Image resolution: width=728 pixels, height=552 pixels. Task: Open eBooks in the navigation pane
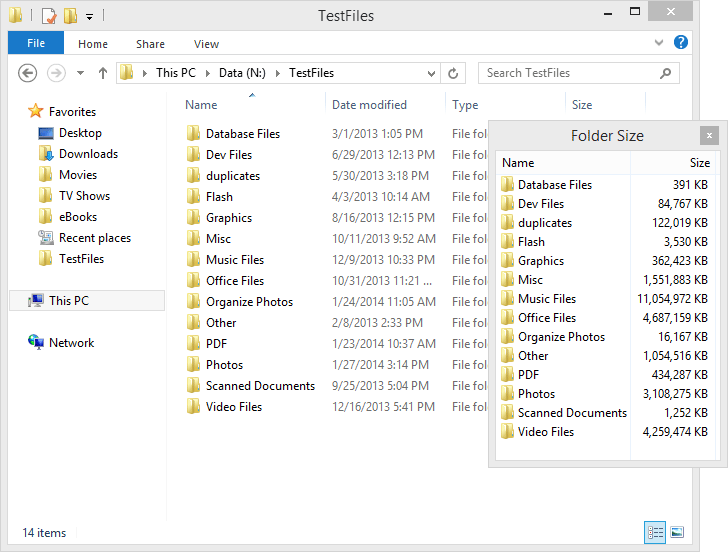click(x=67, y=217)
